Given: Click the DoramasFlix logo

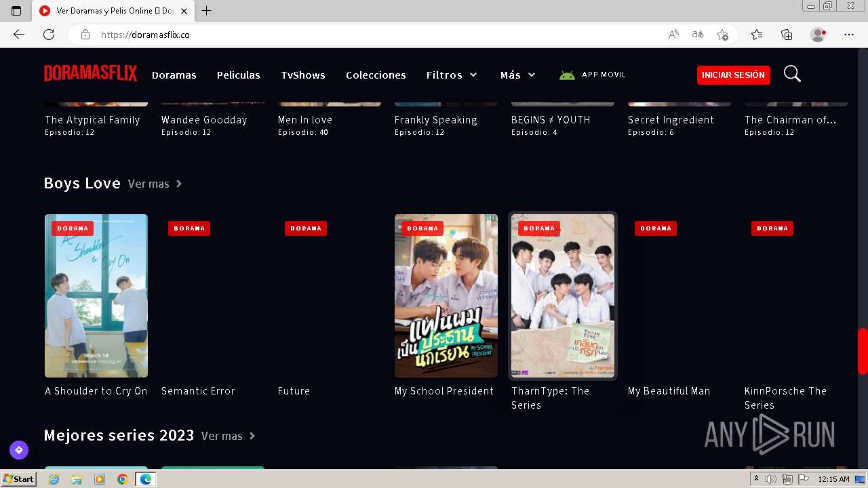Looking at the screenshot, I should [x=91, y=74].
